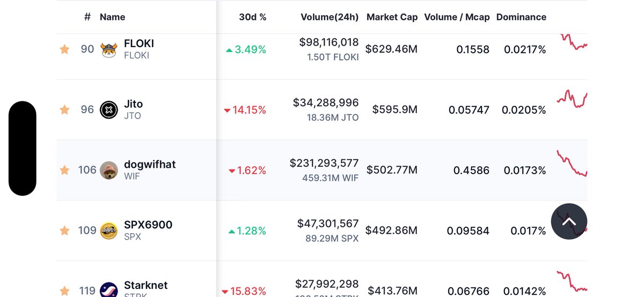
Task: Open Jito's price sparkline chart
Action: [x=572, y=100]
